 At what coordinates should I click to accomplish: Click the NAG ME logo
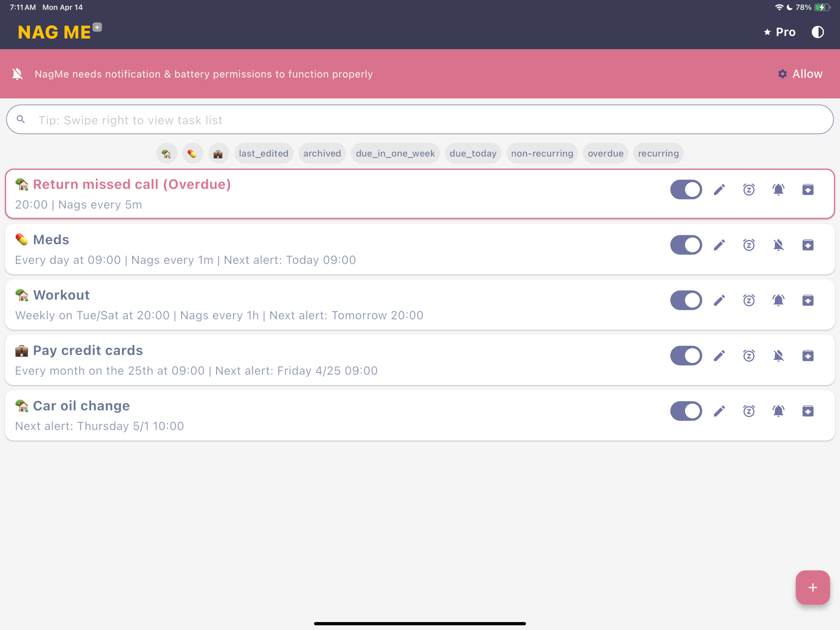tap(54, 33)
